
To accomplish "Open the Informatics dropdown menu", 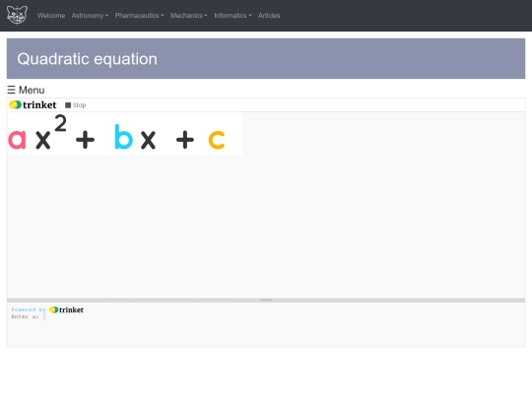I will [233, 16].
